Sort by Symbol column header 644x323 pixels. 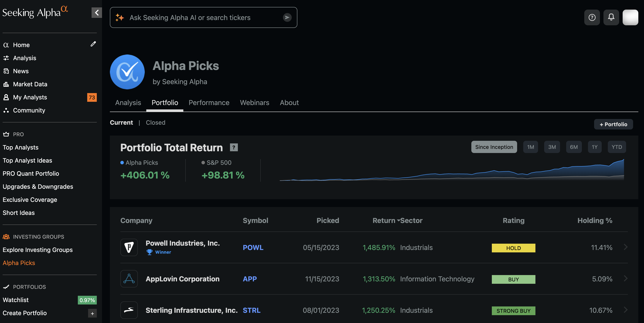(255, 221)
